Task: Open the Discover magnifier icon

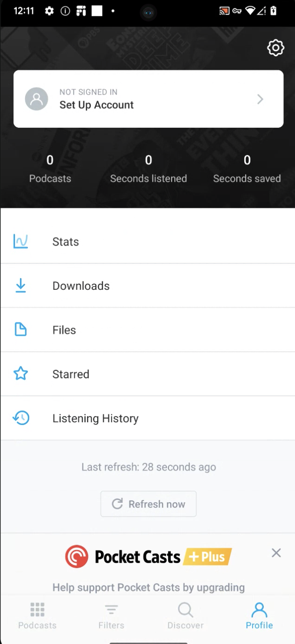Action: pyautogui.click(x=185, y=610)
